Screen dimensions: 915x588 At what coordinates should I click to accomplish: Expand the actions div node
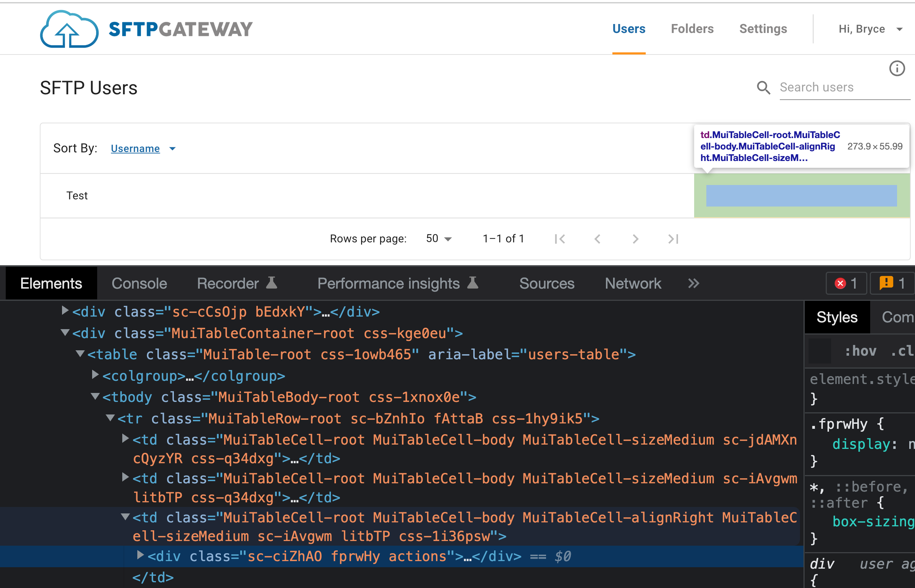pyautogui.click(x=140, y=555)
